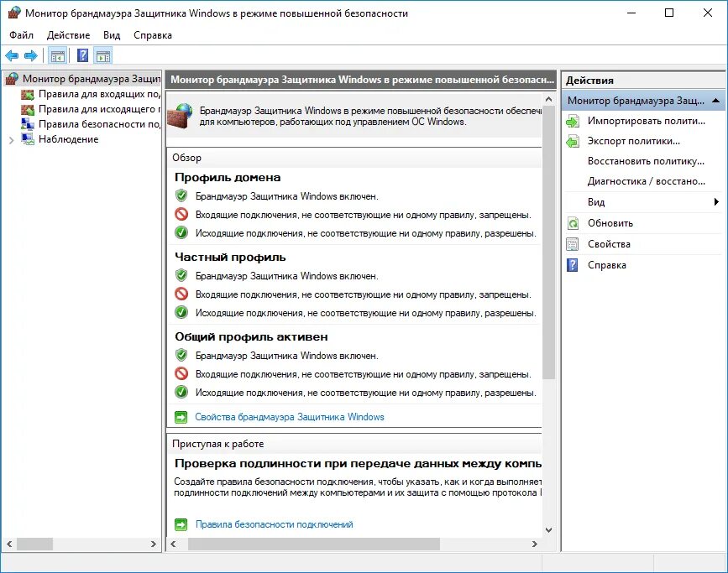Open the Действие menu
This screenshot has width=728, height=573.
pos(68,35)
